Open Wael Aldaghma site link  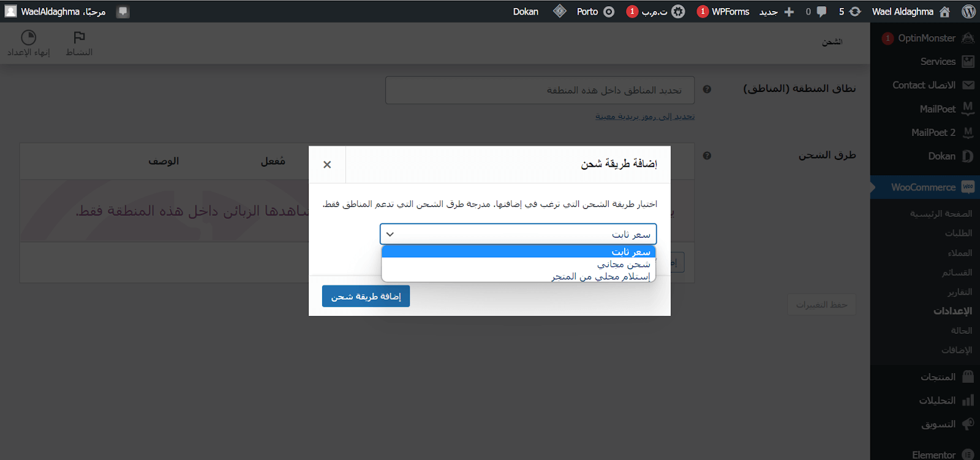click(903, 12)
